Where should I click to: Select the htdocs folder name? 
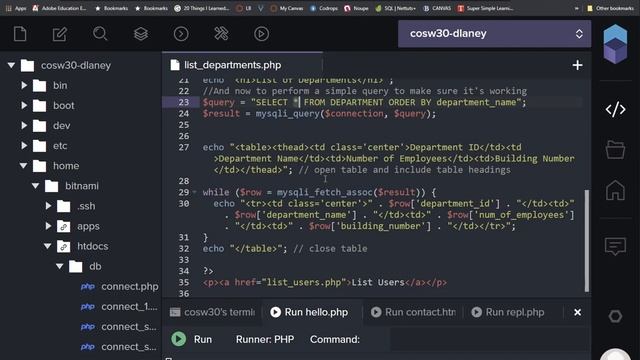tap(93, 246)
